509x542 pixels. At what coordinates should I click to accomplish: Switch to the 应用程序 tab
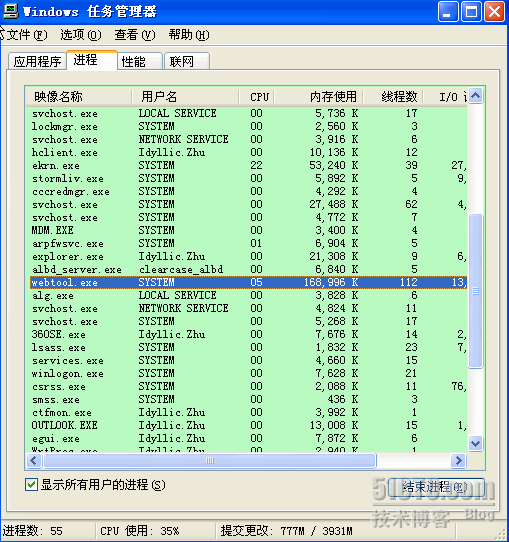[37, 62]
